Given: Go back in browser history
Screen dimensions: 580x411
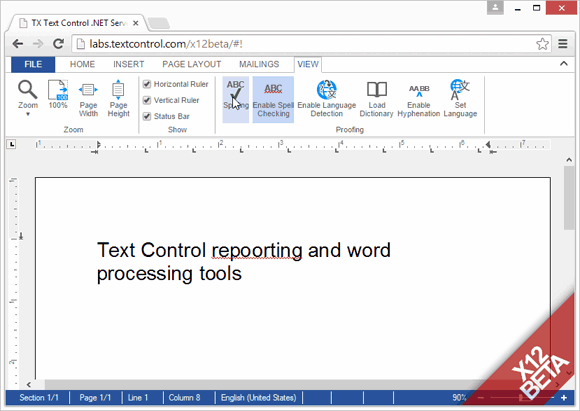Looking at the screenshot, I should point(17,44).
